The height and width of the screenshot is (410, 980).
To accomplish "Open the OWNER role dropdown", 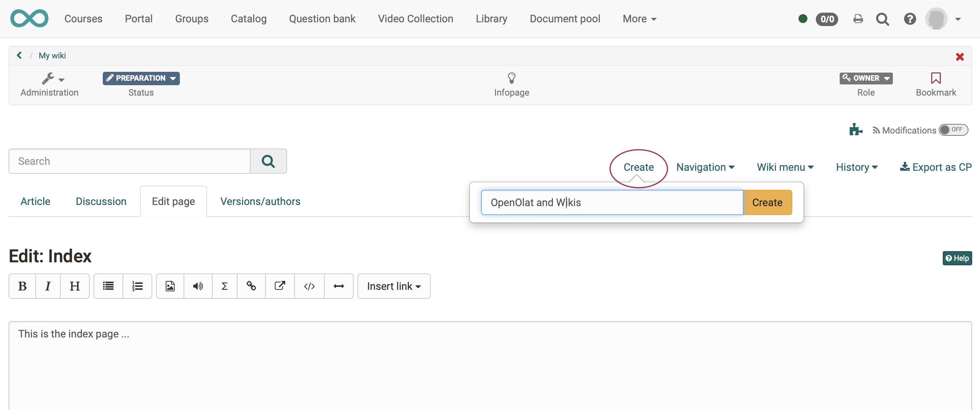I will [x=865, y=78].
